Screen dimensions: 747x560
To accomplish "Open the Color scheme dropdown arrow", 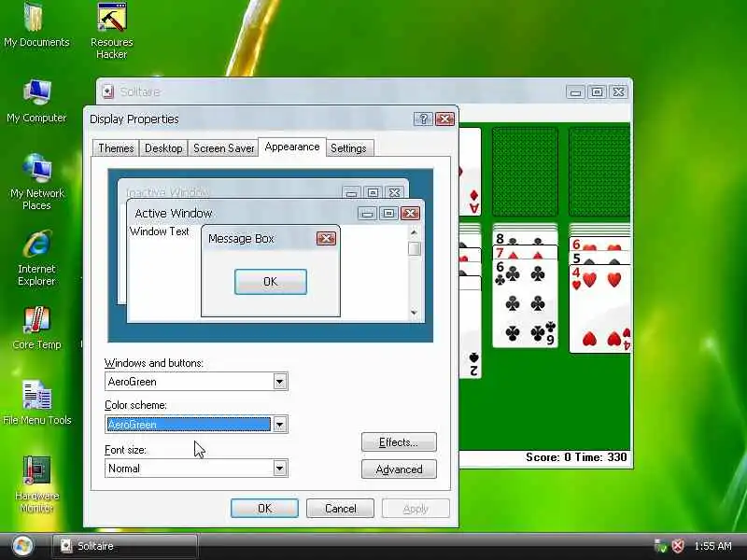I will point(279,425).
